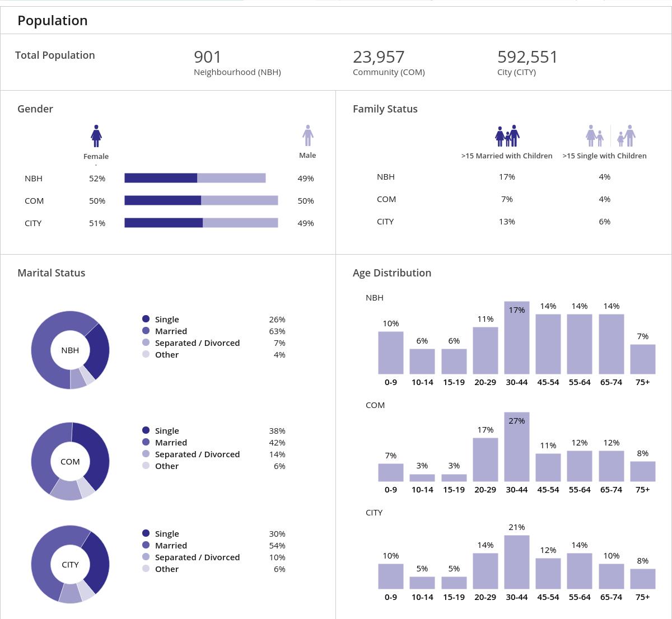
Task: Click the CITY 30-44 age bar at 21%
Action: pos(517,562)
